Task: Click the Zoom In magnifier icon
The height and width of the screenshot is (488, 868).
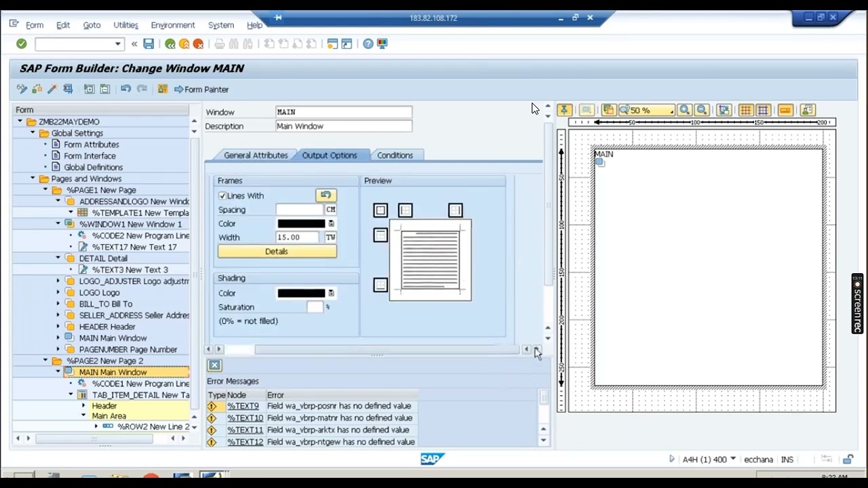Action: point(685,110)
